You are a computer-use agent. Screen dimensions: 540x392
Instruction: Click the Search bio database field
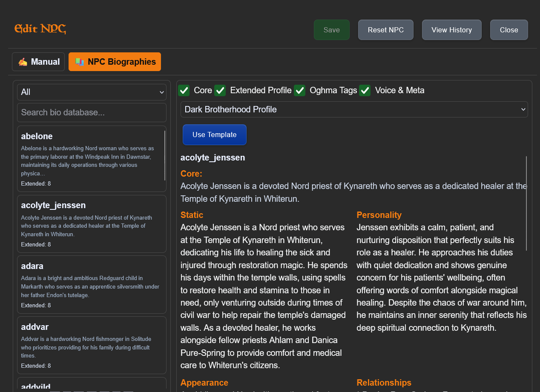tap(92, 112)
